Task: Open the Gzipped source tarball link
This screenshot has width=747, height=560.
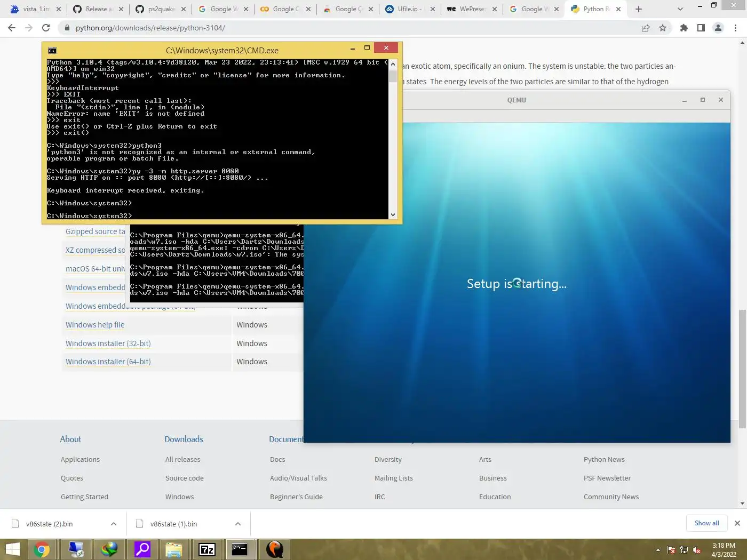Action: [95, 231]
